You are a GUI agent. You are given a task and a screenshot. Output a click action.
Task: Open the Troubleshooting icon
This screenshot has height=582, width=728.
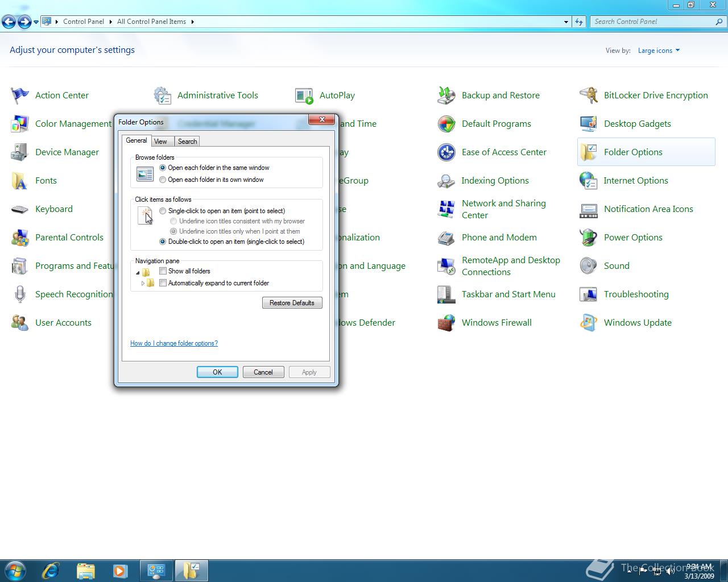(x=589, y=294)
